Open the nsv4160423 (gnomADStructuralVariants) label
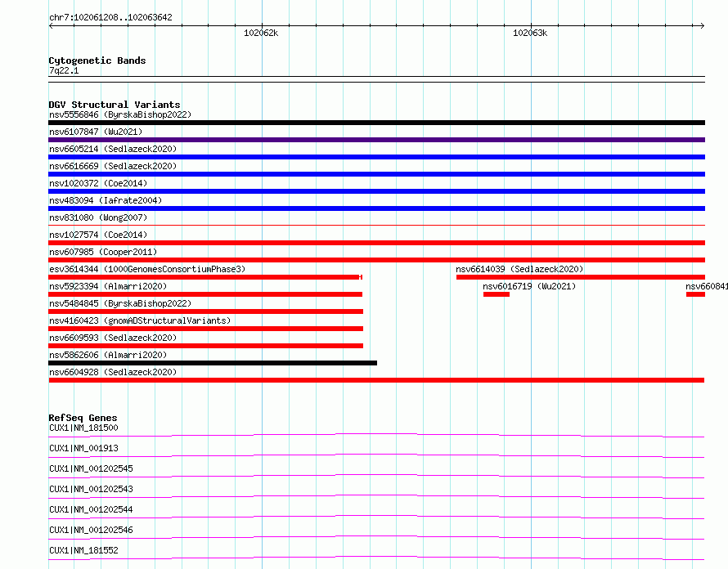The width and height of the screenshot is (728, 569). pos(140,320)
